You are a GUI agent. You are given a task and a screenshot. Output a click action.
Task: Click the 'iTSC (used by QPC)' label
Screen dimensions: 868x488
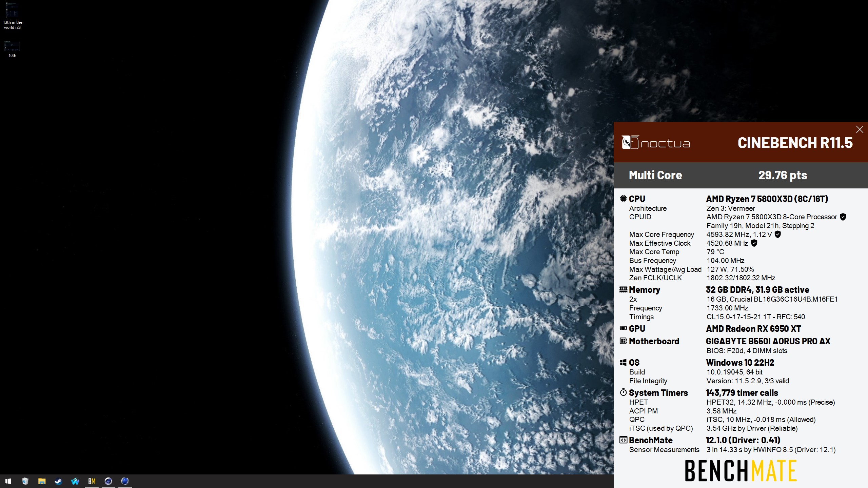coord(661,428)
